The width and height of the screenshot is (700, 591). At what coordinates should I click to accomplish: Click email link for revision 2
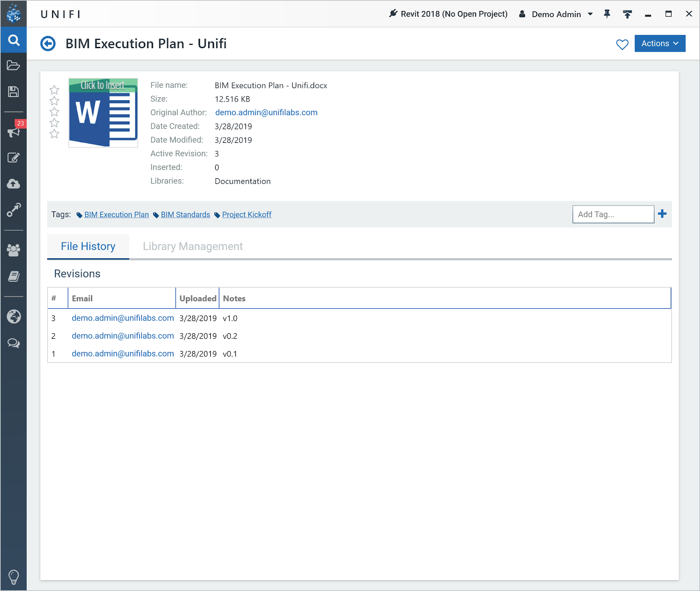123,336
